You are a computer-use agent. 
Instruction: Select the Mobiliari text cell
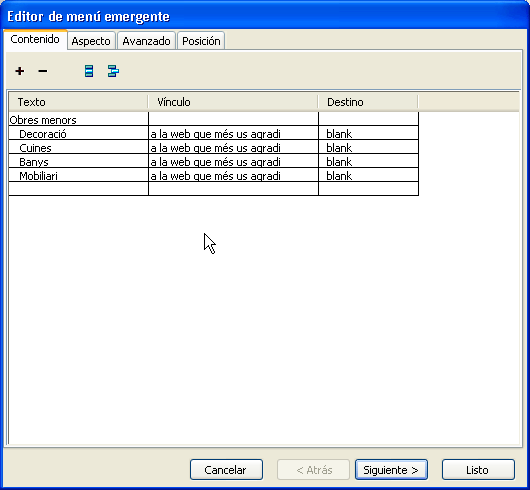click(x=78, y=175)
